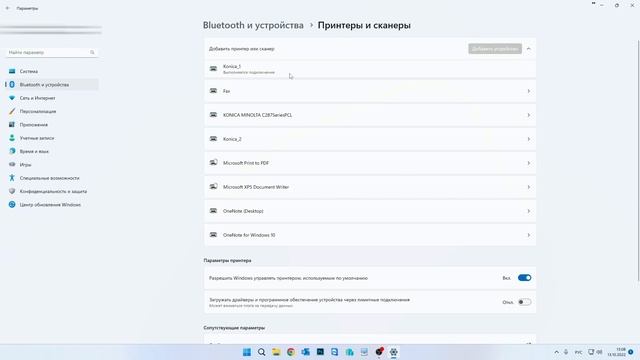Open taskbar Search magnifier
Image resolution: width=640 pixels, height=360 pixels.
261,352
